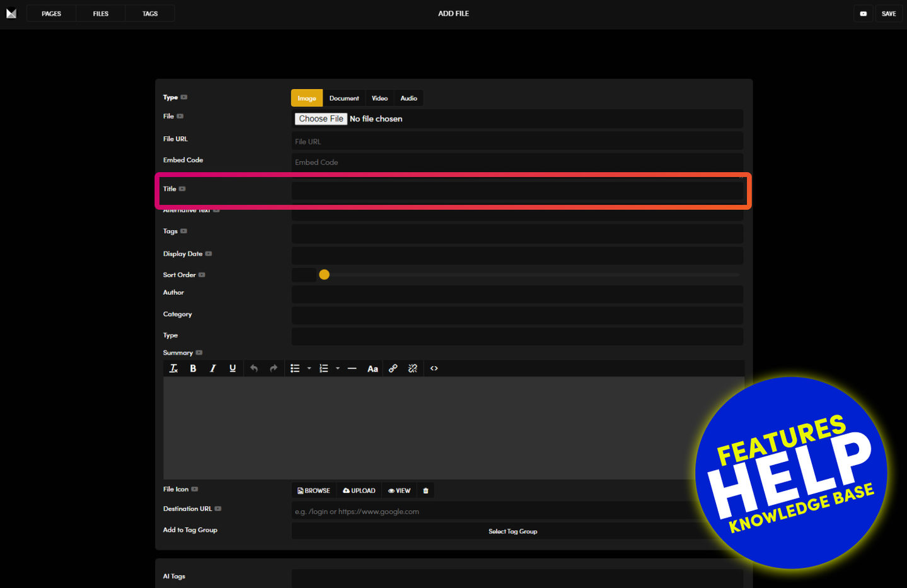Click the trash icon beside View button
Screen dimensions: 907x588
(x=425, y=491)
